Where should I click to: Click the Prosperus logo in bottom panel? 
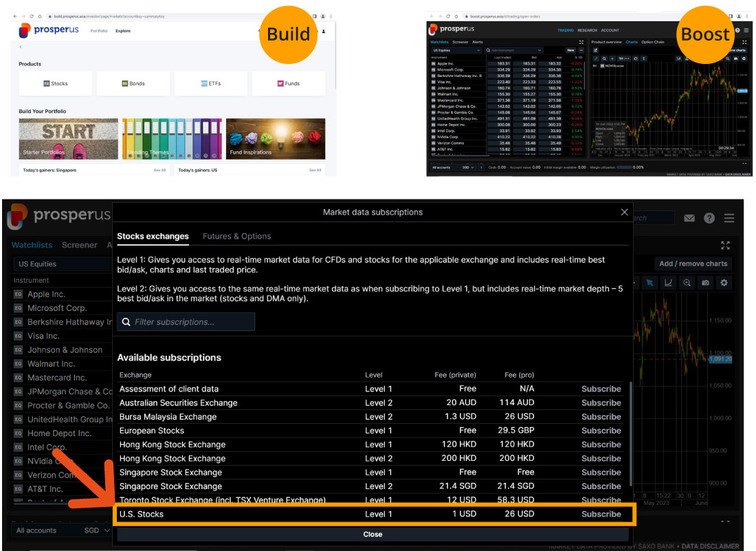[x=59, y=216]
